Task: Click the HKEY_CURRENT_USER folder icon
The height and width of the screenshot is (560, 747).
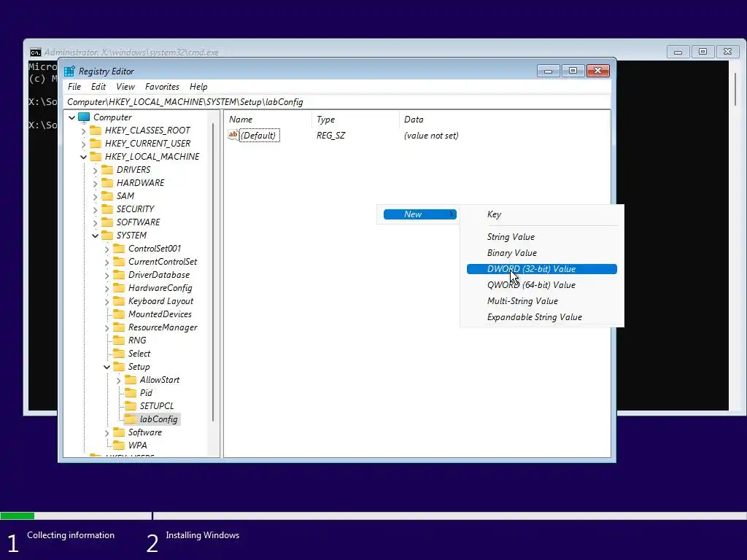Action: (x=96, y=144)
